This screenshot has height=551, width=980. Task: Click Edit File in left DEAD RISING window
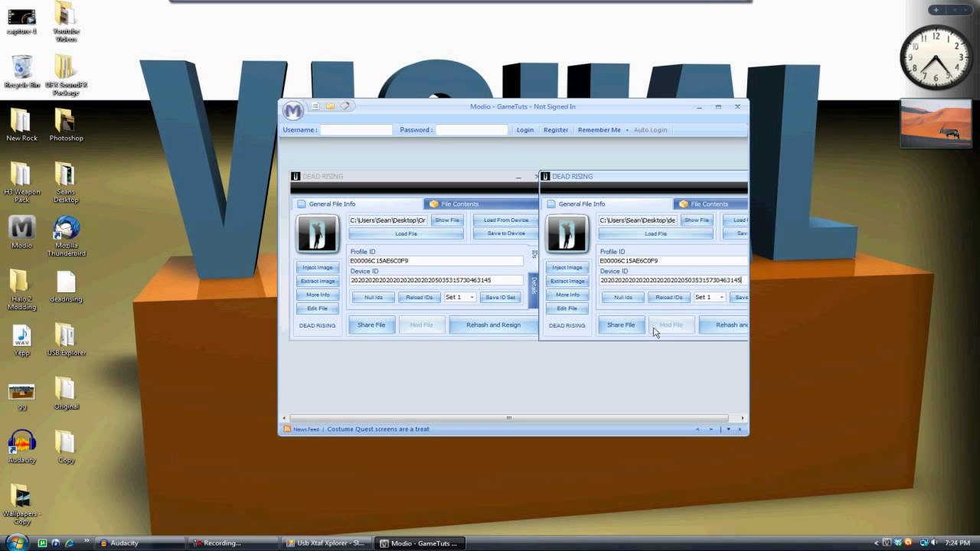point(318,308)
